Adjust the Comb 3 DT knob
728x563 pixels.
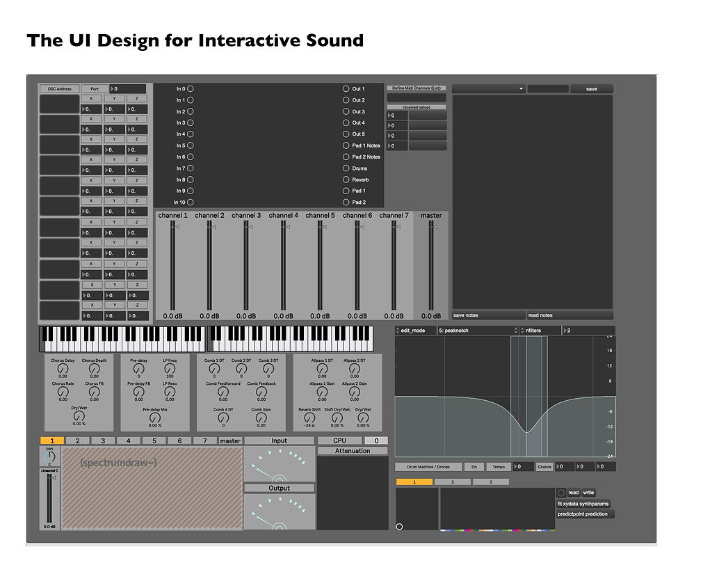(x=268, y=369)
